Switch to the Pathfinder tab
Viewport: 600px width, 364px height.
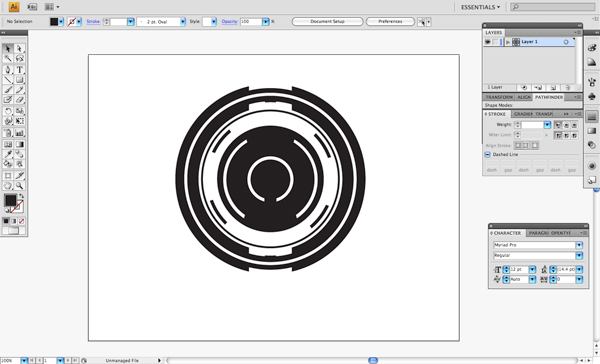point(549,98)
